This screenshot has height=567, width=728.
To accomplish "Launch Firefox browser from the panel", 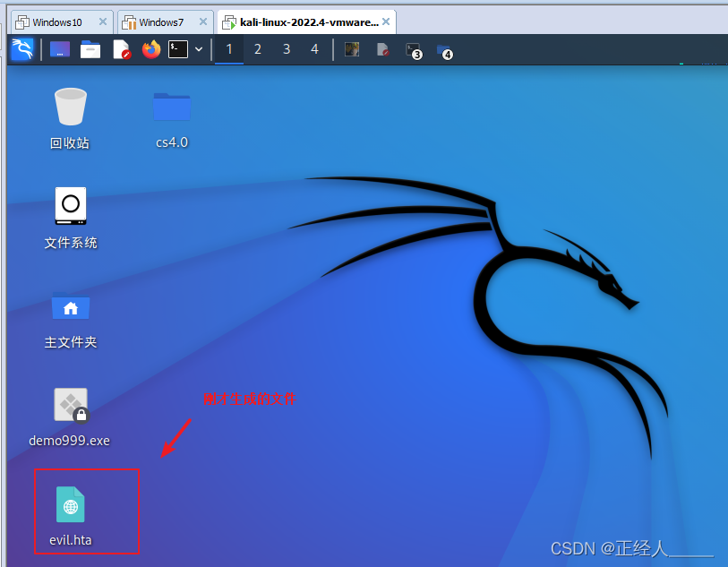I will pos(151,49).
